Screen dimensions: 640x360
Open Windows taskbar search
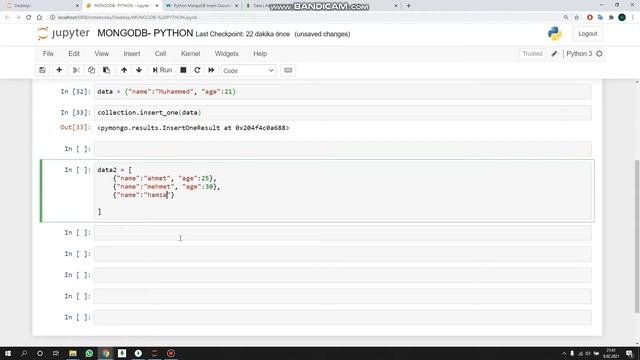point(24,353)
